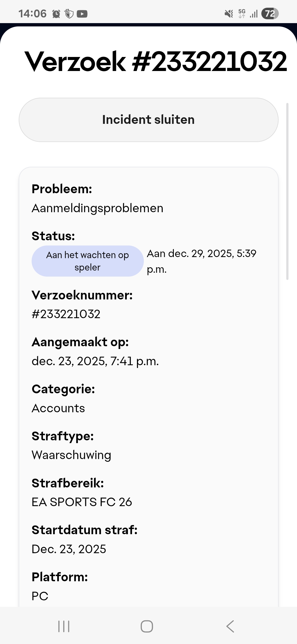Image resolution: width=297 pixels, height=644 pixels.
Task: Tap the 14:06 clock in status bar
Action: [32, 14]
